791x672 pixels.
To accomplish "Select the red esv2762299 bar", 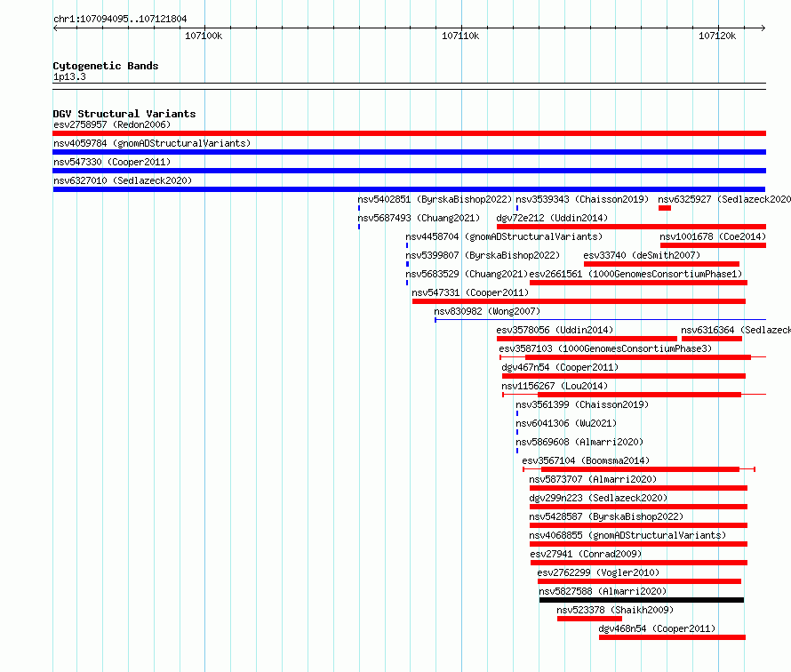I will click(x=639, y=581).
